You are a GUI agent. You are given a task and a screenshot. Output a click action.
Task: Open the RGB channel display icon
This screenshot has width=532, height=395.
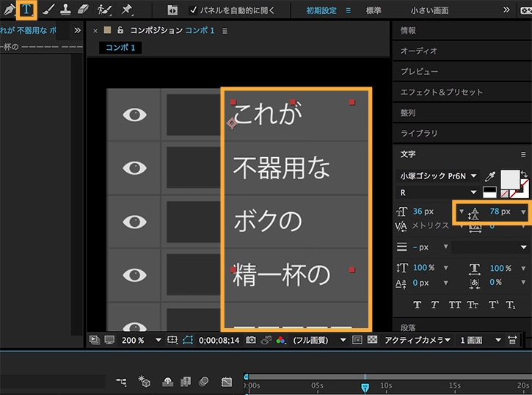[x=280, y=340]
